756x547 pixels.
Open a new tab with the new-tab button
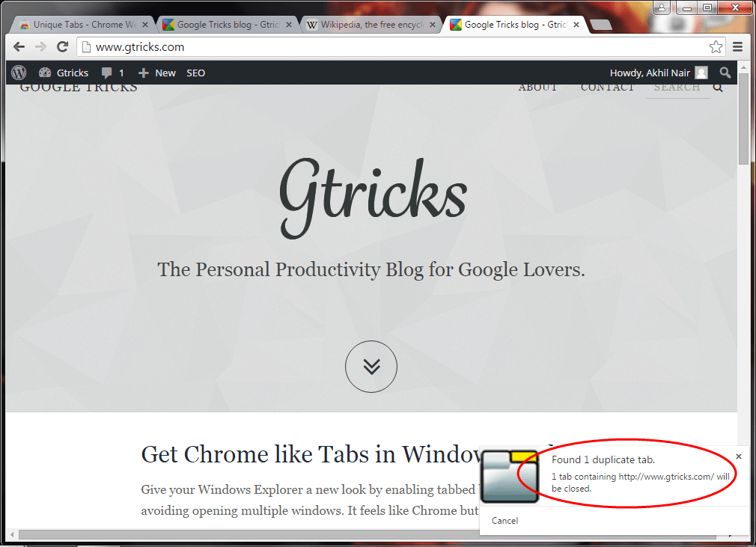(600, 25)
